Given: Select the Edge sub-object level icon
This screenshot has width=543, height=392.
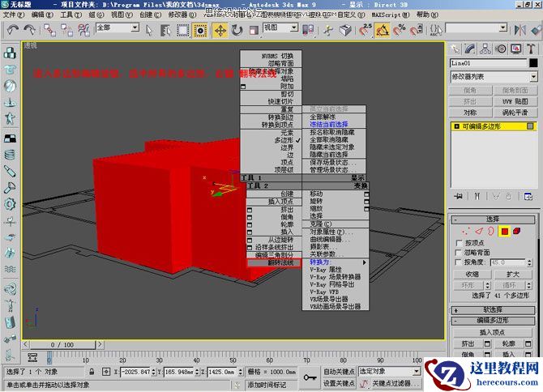Looking at the screenshot, I should tap(479, 231).
